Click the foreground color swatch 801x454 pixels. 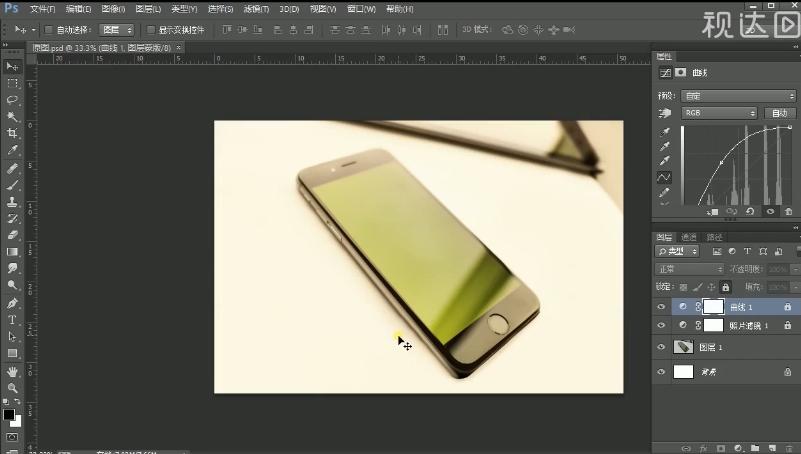point(9,415)
